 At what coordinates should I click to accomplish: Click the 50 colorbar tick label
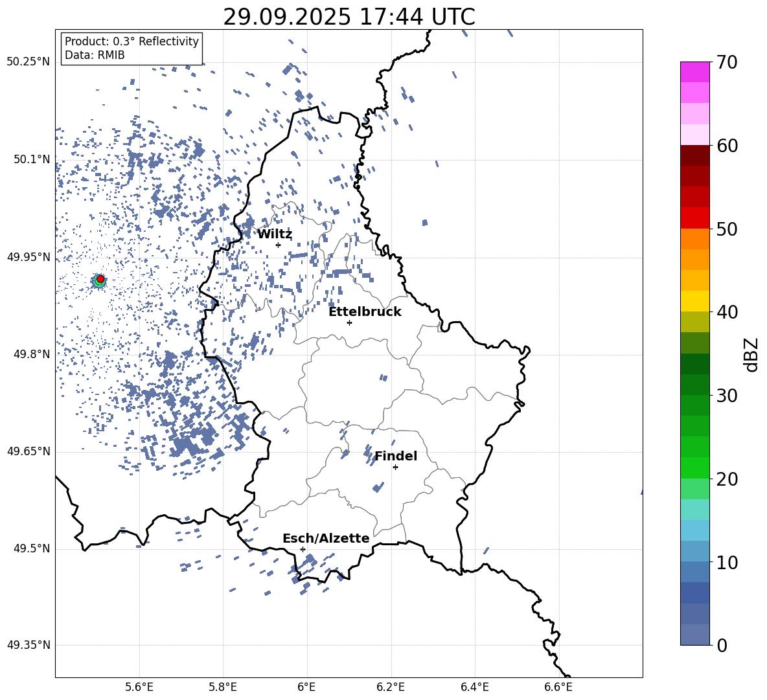coord(727,229)
